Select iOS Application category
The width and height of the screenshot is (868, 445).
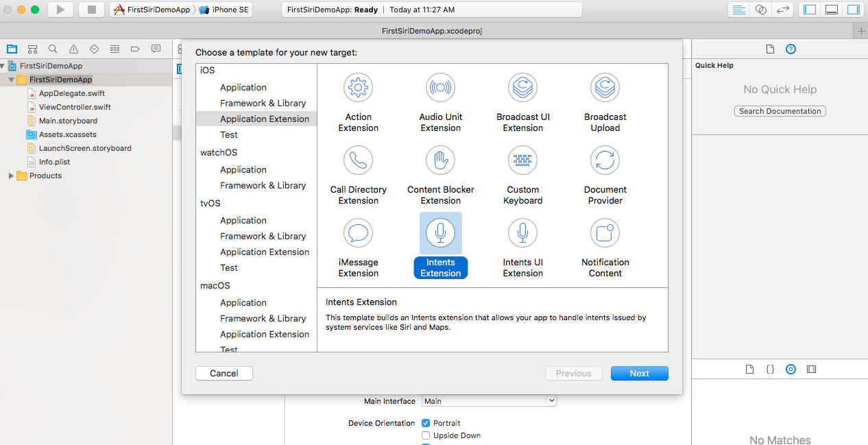[243, 87]
